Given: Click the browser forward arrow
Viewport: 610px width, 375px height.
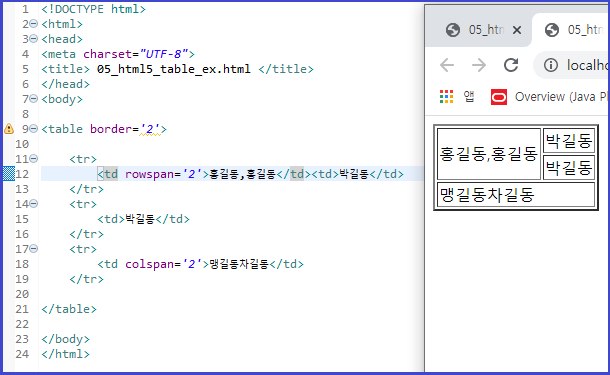Looking at the screenshot, I should (x=479, y=65).
